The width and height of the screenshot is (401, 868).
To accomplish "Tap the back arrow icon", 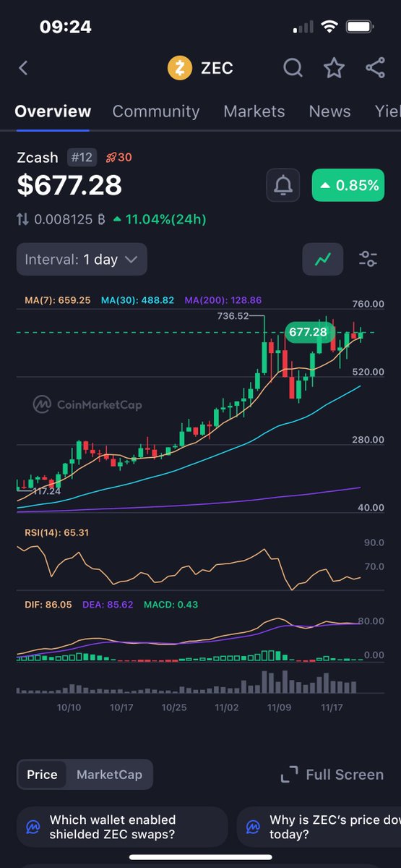I will [23, 68].
